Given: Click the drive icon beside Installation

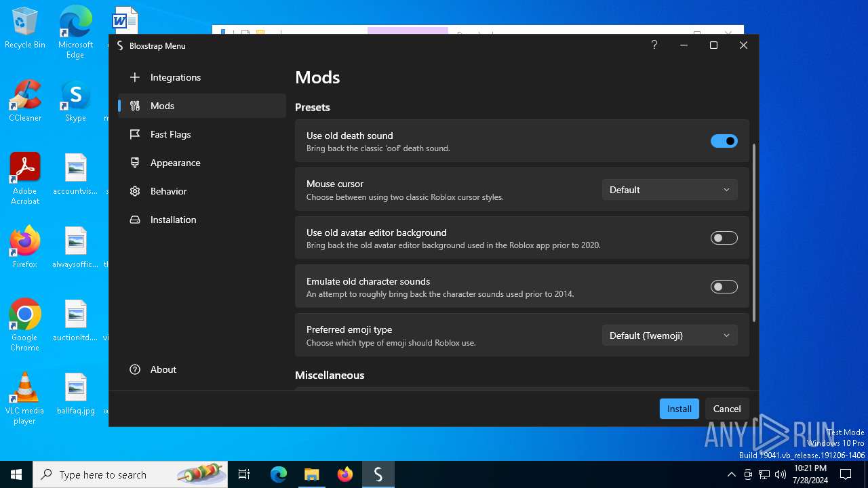Looking at the screenshot, I should pyautogui.click(x=135, y=220).
